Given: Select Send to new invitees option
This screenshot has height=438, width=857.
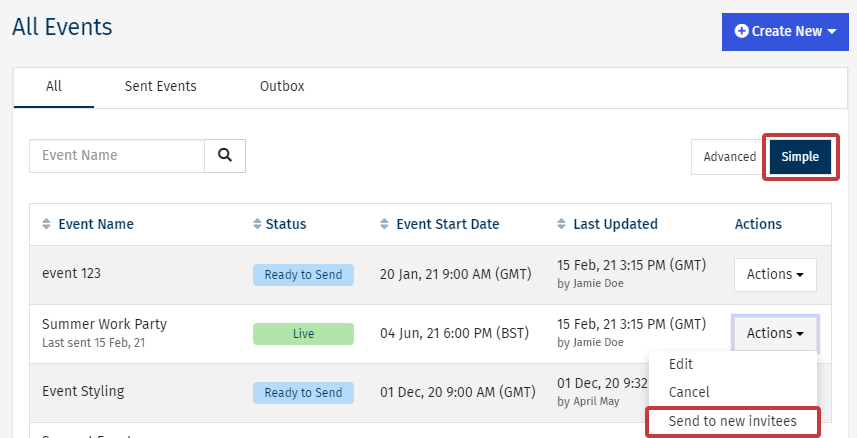Looking at the screenshot, I should click(x=733, y=422).
